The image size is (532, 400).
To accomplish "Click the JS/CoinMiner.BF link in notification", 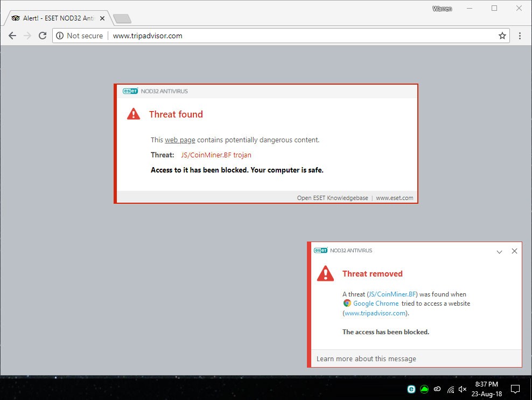I will [392, 294].
